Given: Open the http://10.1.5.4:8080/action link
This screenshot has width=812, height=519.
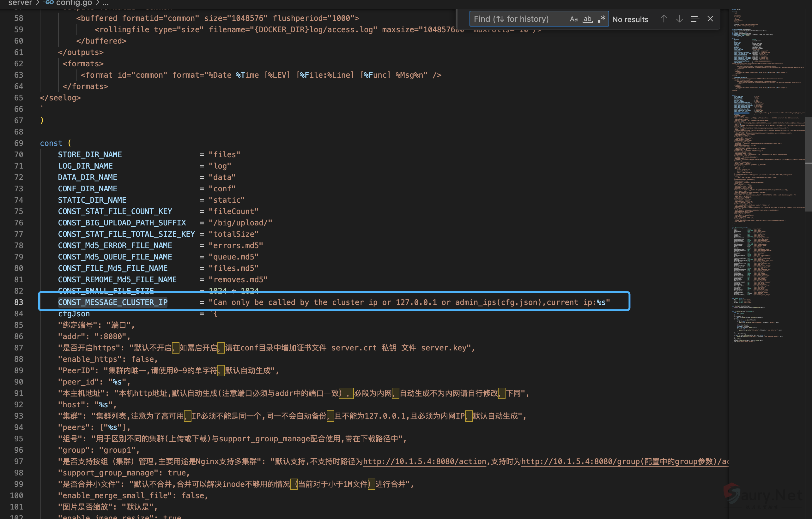Looking at the screenshot, I should tap(424, 461).
